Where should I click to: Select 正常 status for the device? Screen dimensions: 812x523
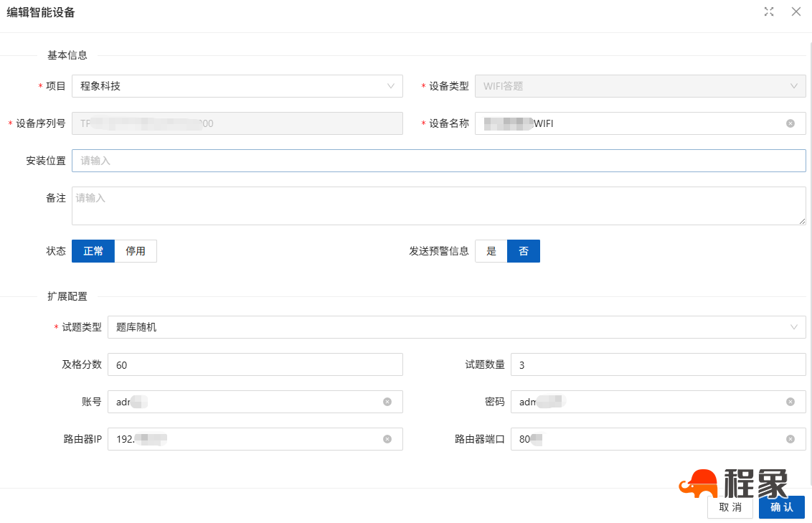93,251
